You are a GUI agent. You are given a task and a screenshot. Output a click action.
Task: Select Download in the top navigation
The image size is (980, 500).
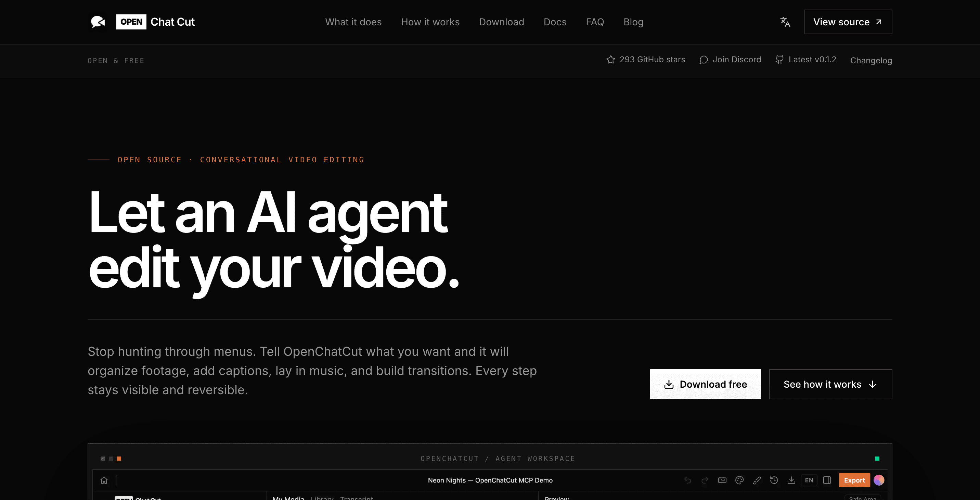[x=501, y=22]
